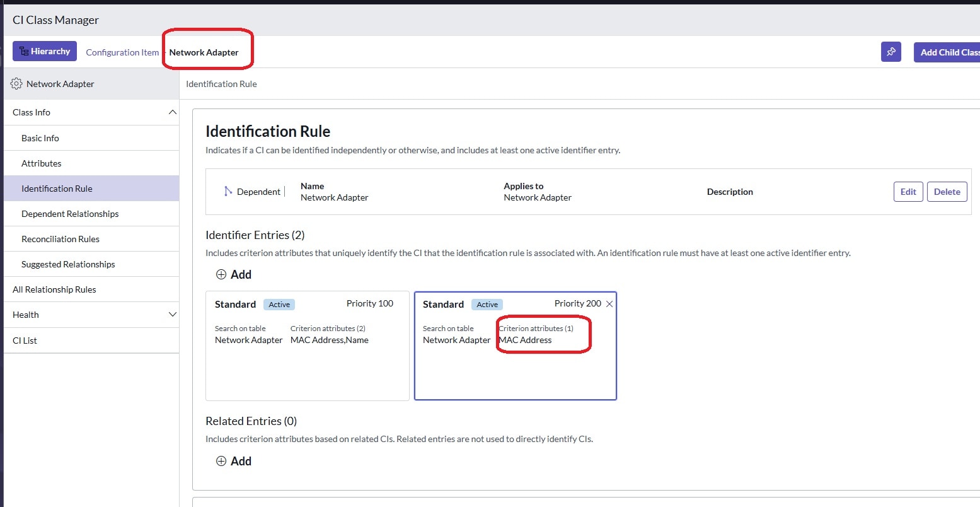Open All Relationship Rules item
Screen dimensions: 980x507
tap(91, 289)
